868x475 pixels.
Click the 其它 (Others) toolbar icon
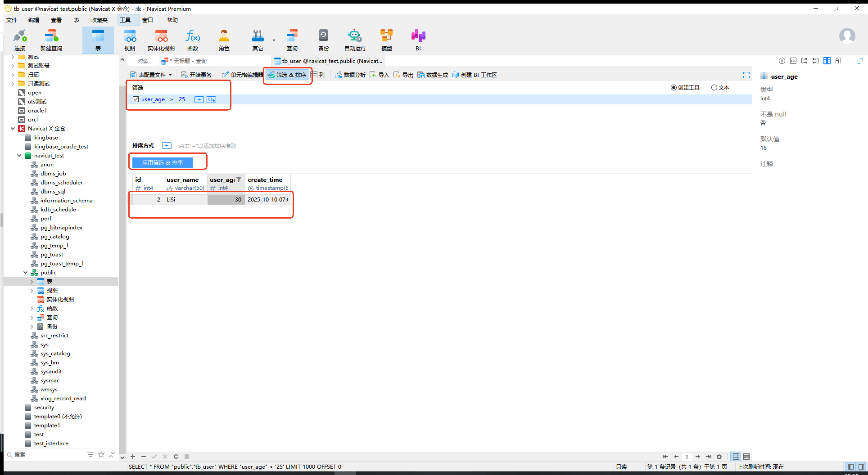pyautogui.click(x=258, y=40)
